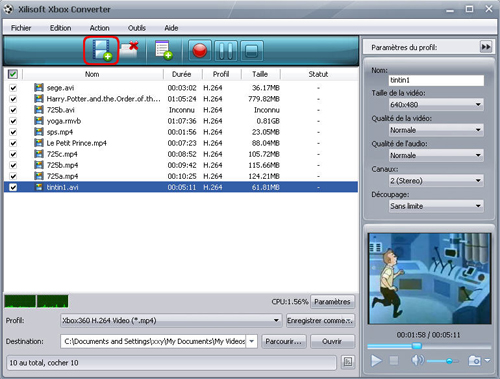Click the Add video file icon
The image size is (500, 379).
pyautogui.click(x=101, y=50)
